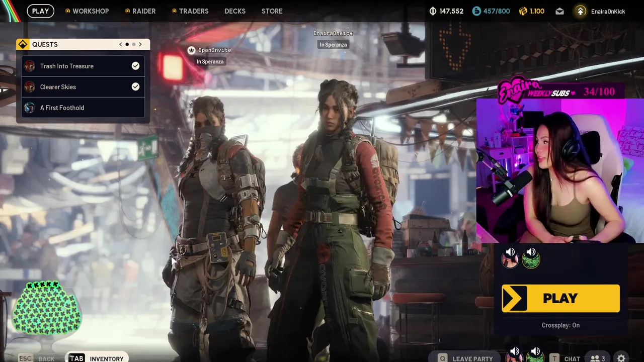Select the second quests page dot

click(133, 44)
